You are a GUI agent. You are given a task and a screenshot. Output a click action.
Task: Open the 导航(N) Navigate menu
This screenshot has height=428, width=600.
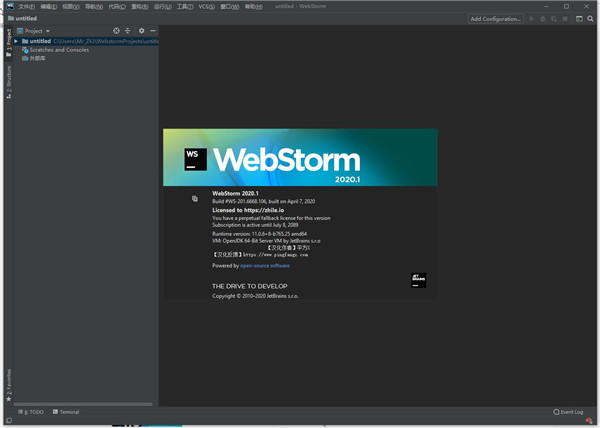[94, 7]
